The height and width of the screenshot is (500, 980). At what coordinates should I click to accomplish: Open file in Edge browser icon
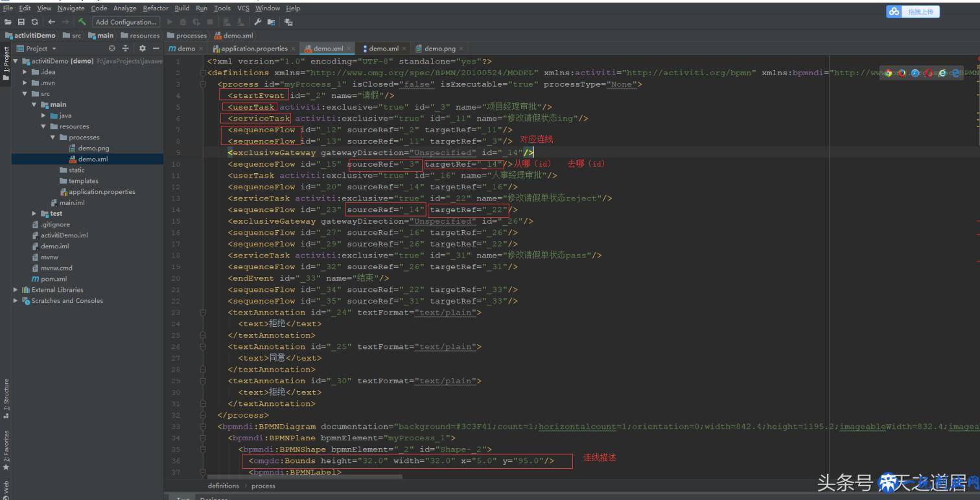tap(956, 73)
